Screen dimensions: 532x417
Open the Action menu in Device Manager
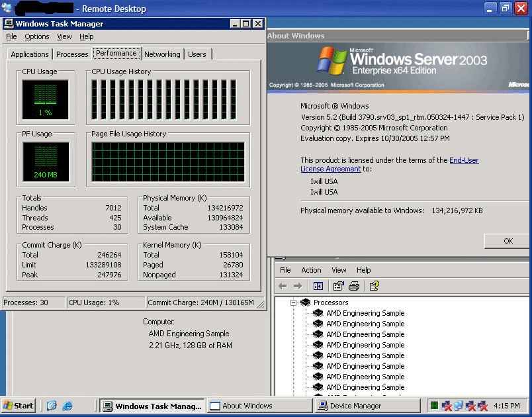click(311, 270)
